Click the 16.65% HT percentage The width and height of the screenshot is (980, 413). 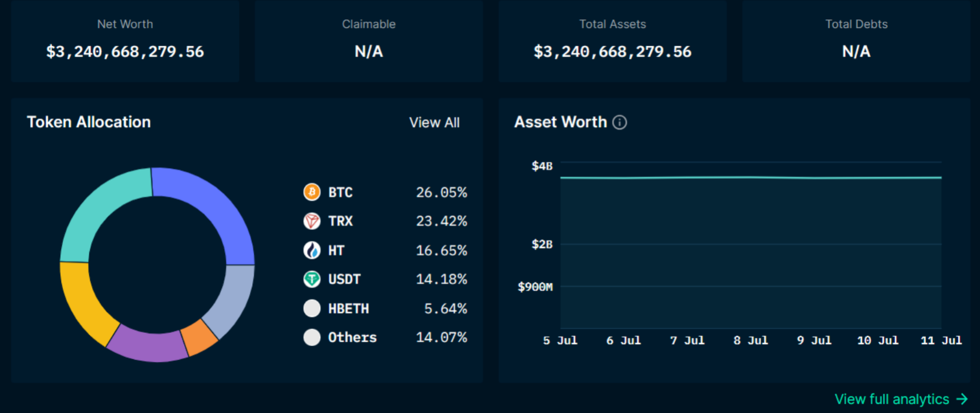click(x=441, y=251)
